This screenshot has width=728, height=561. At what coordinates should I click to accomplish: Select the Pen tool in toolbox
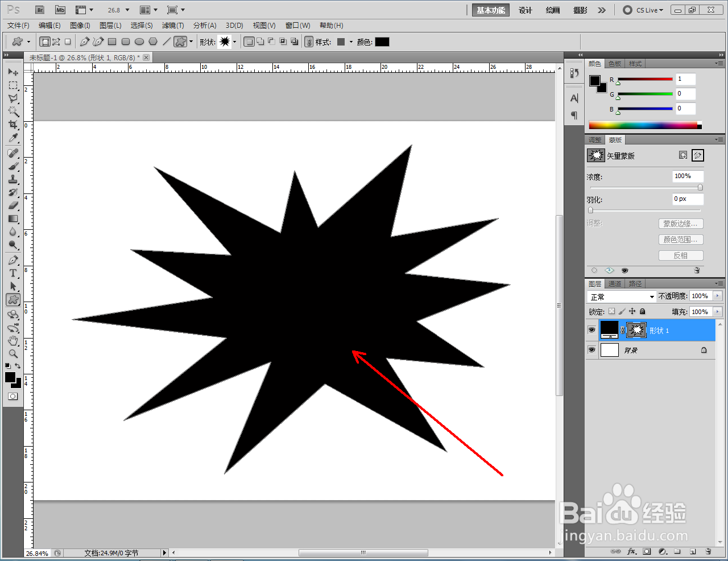(x=13, y=260)
